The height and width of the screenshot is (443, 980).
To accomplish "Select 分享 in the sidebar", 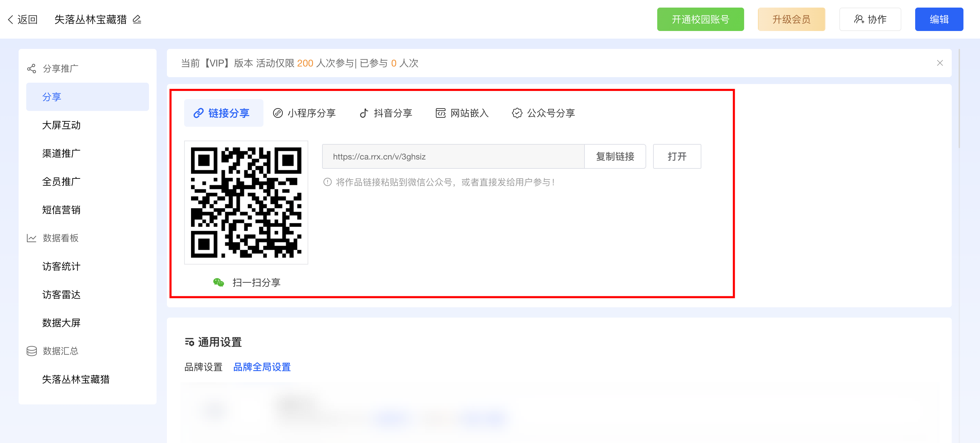I will point(88,97).
